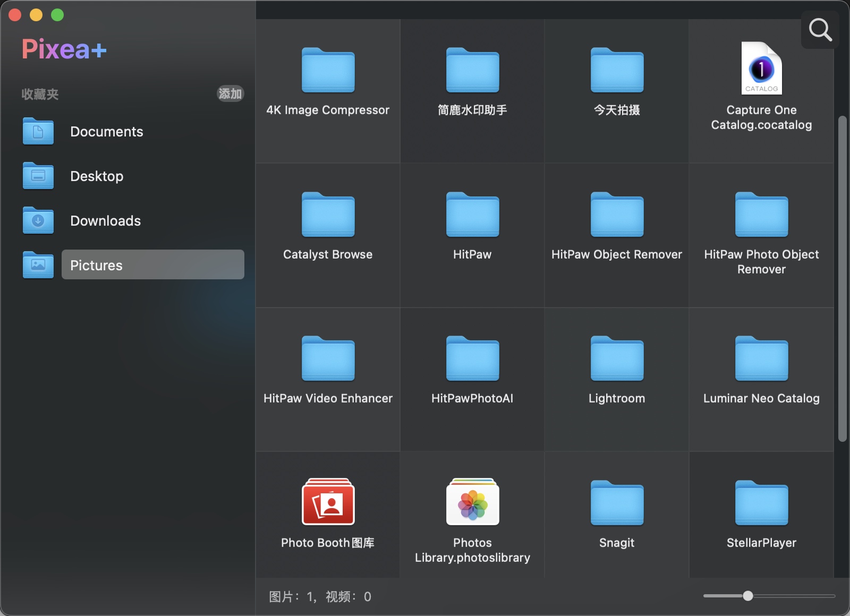This screenshot has width=850, height=616.
Task: Select the Photos Library.photoslibrary icon
Action: tap(472, 501)
